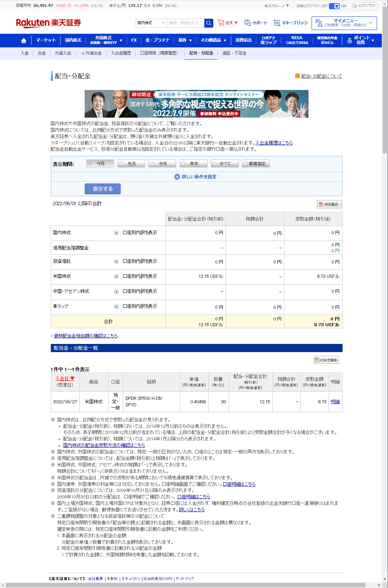This screenshot has height=588, width=388.
Task: Toggle the 自動ログアウト switch
Action: [x=334, y=6]
